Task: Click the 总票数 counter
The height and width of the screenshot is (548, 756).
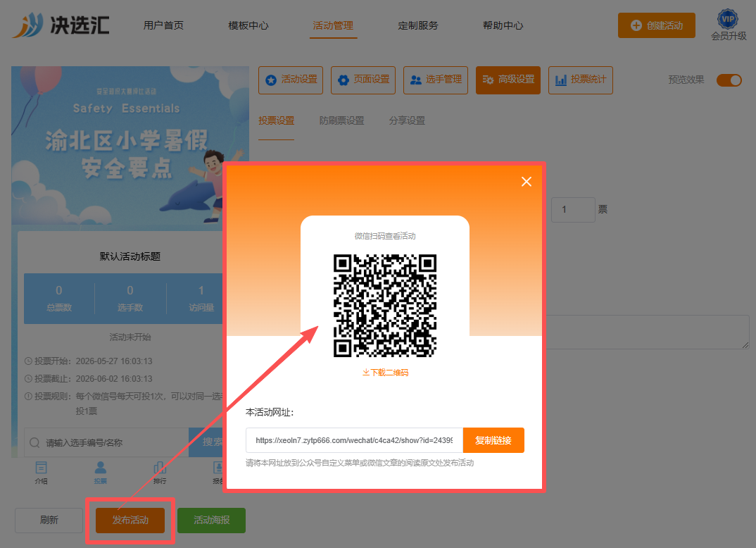Action: pos(59,298)
